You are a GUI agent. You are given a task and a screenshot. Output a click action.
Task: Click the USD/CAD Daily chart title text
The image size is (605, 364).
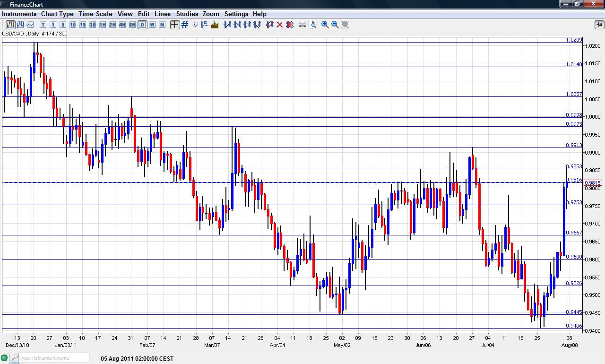click(x=35, y=34)
